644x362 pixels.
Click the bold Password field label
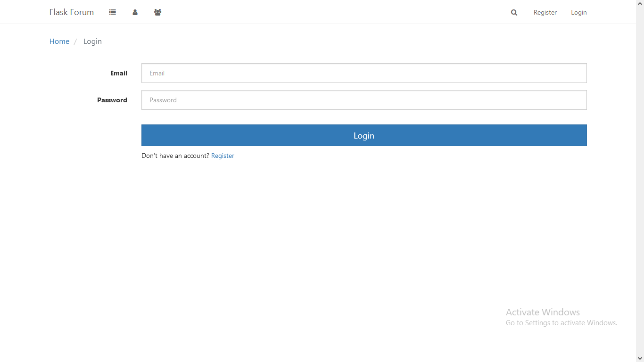click(112, 100)
